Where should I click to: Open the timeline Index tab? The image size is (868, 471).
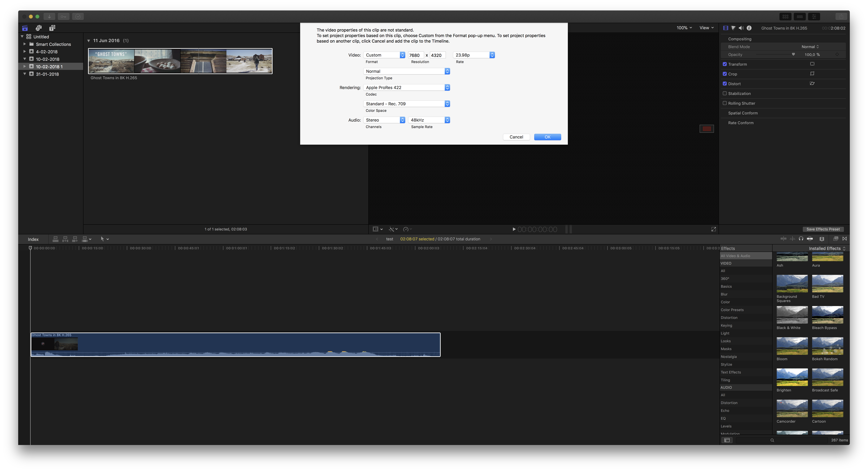point(33,239)
